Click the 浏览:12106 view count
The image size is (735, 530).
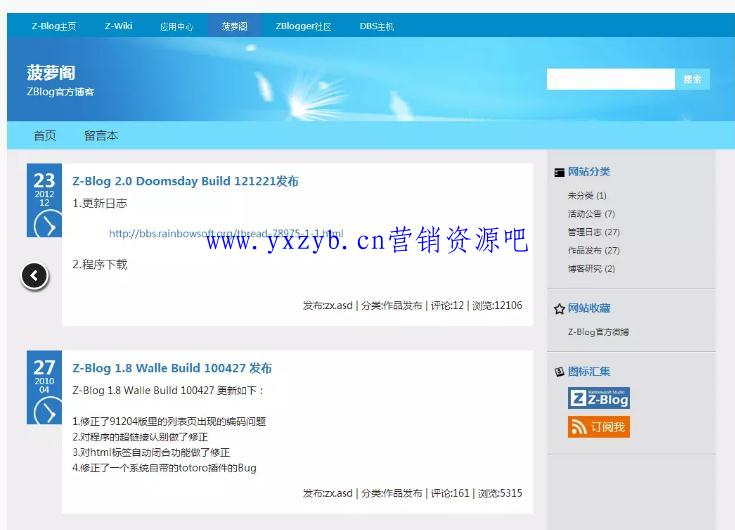point(497,306)
